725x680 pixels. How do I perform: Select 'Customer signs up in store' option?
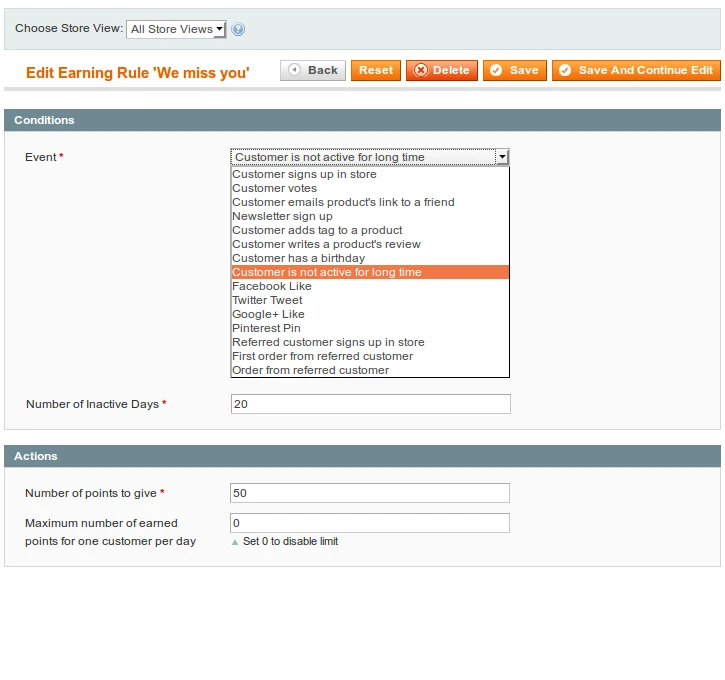pyautogui.click(x=304, y=174)
